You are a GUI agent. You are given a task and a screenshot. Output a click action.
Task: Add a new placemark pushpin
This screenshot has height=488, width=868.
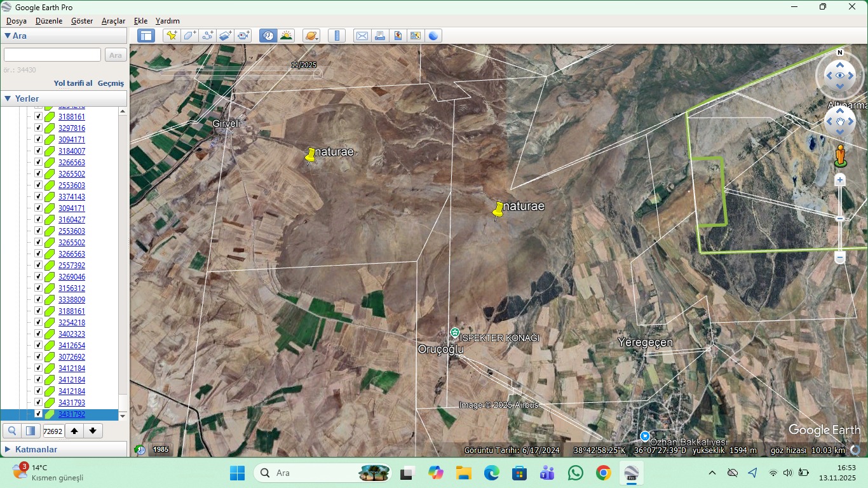(172, 36)
